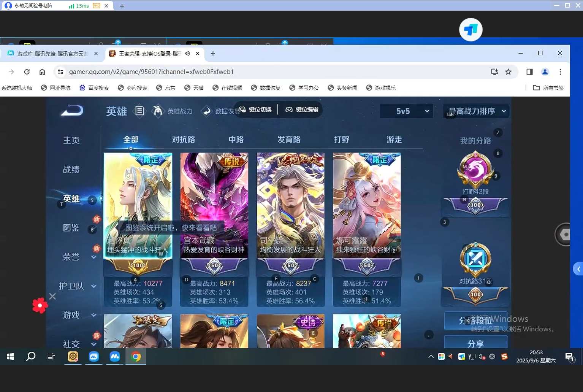Bookmark this page with the star icon

pos(508,72)
